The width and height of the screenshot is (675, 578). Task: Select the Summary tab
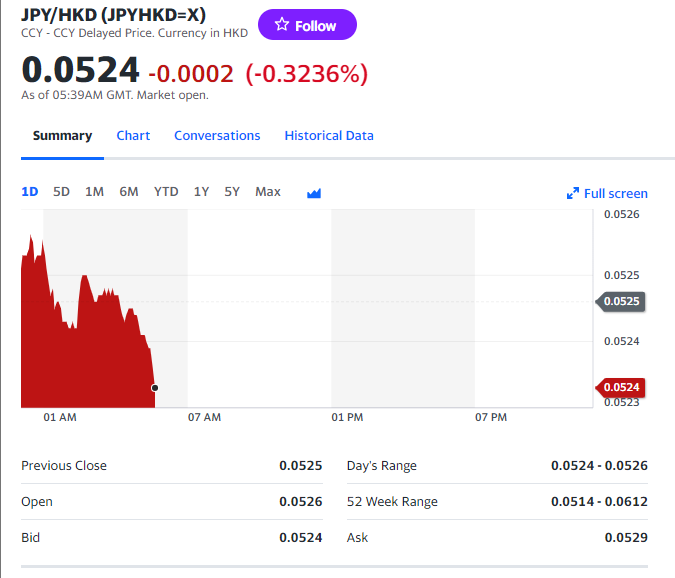click(62, 136)
